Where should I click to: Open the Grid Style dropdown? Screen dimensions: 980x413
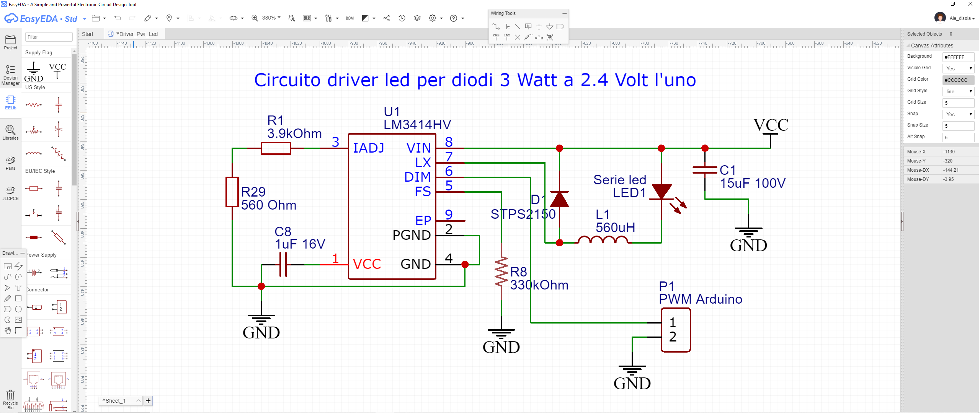pos(958,91)
